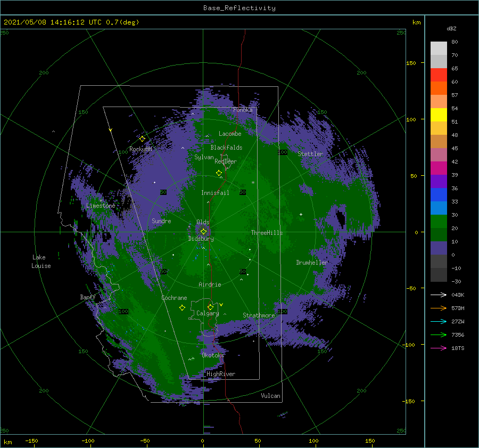Viewport: 479px width, 448px height.
Task: Click the Sylvan label on the map
Action: [x=204, y=157]
